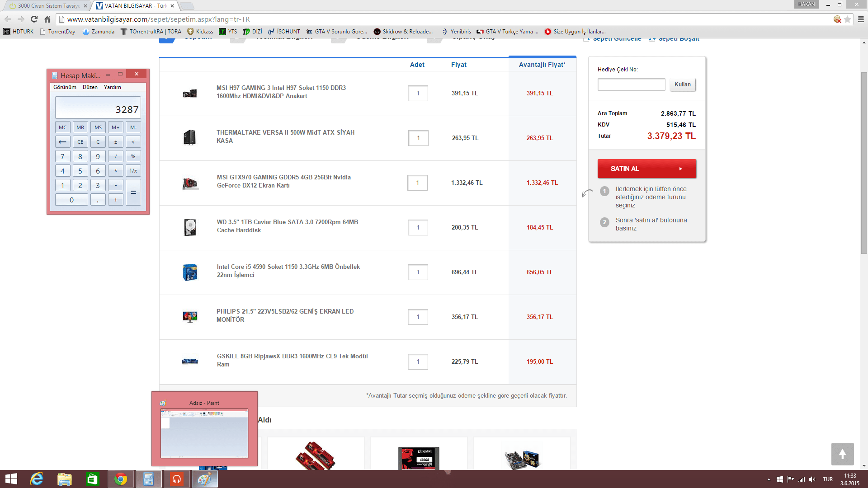
Task: Click the MSI GTX970 graphics card thumbnail
Action: click(190, 183)
